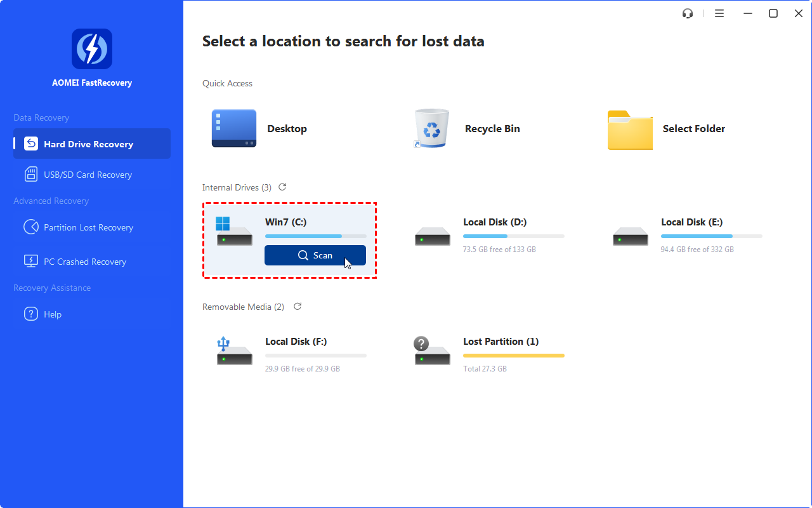The width and height of the screenshot is (812, 508).
Task: Open the Recycle Bin recovery option
Action: 431,128
